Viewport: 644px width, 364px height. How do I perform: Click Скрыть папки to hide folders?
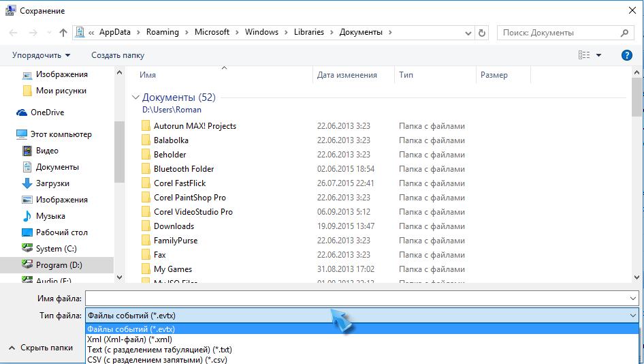(x=46, y=348)
